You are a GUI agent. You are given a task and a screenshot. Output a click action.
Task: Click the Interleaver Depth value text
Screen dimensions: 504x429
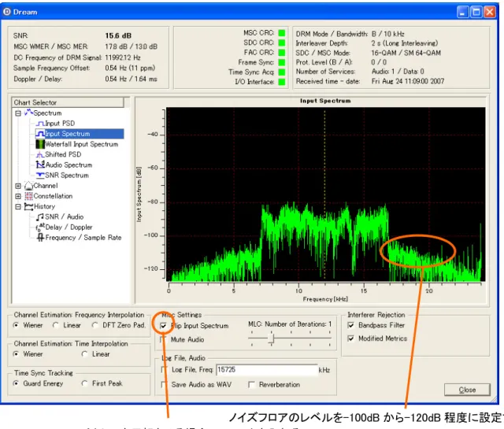[x=404, y=43]
